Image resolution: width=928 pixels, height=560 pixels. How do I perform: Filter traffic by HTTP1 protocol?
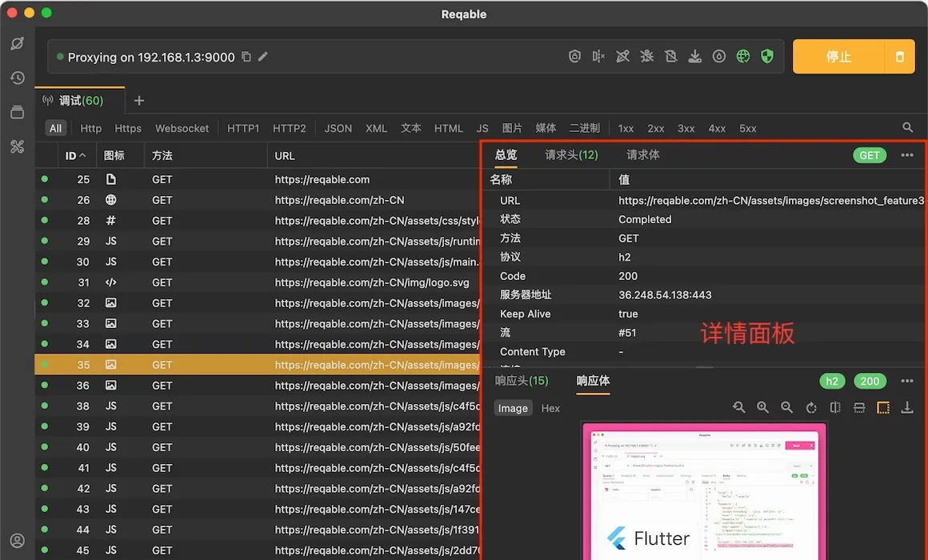click(x=243, y=129)
